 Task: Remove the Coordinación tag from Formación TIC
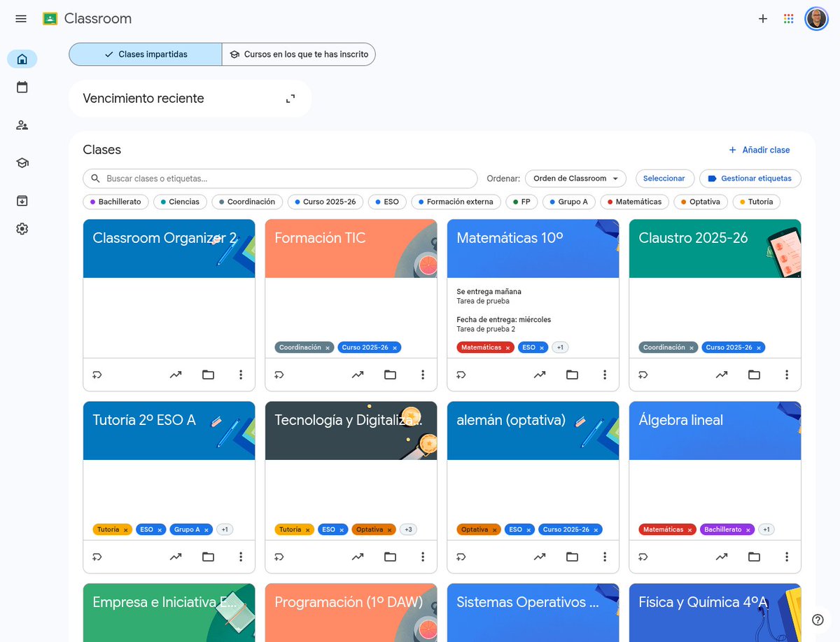tap(327, 348)
